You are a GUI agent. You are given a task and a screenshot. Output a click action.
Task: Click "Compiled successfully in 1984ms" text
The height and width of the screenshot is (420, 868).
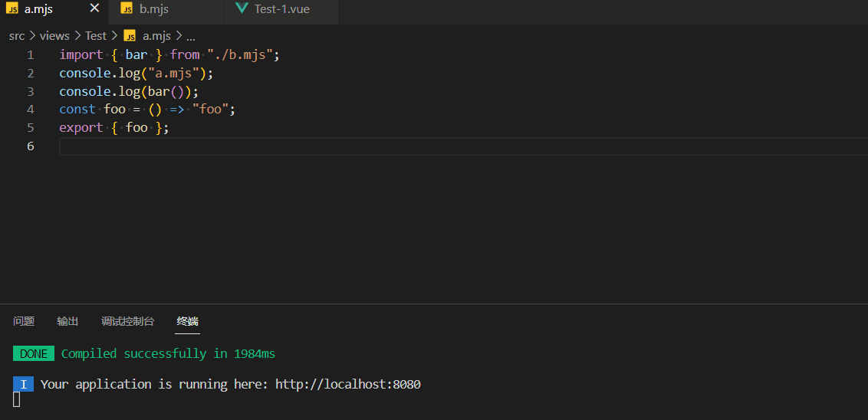click(168, 353)
